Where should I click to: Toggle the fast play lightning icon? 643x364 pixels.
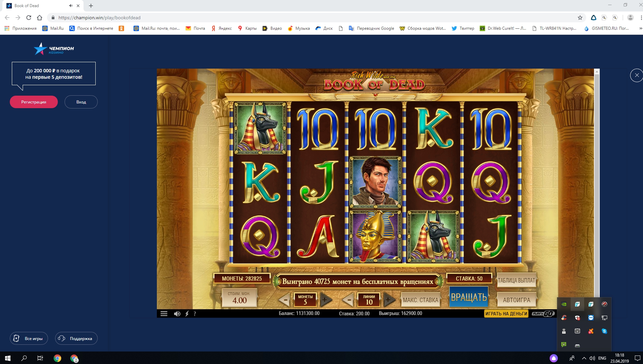pyautogui.click(x=187, y=314)
